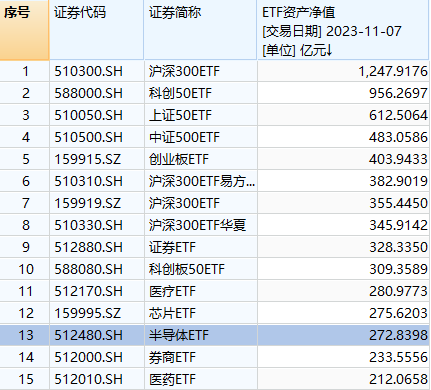This screenshot has height=390, width=431.
Task: Click the highlighted 半导体ETF name cell
Action: [201, 335]
